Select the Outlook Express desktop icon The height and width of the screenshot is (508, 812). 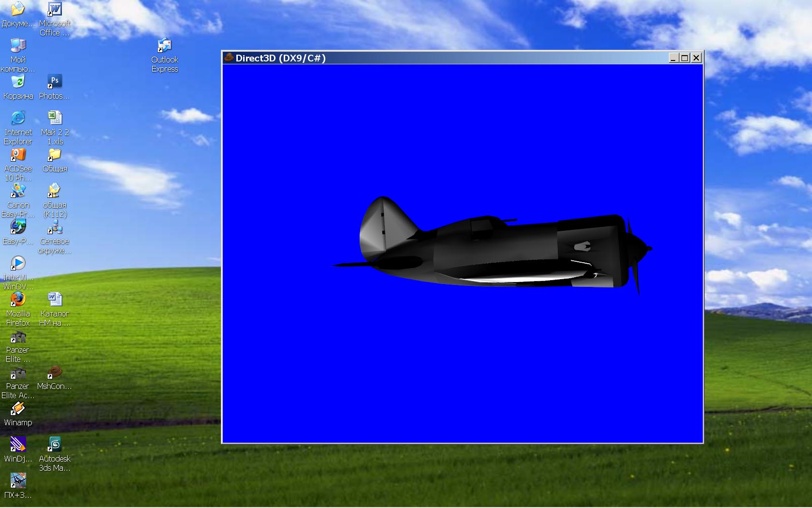(x=165, y=55)
